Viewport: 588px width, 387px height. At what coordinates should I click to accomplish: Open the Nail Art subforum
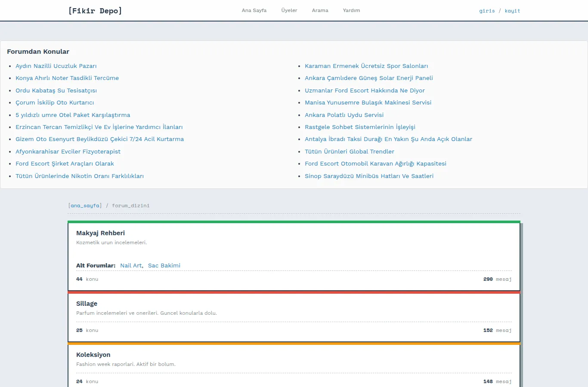pos(131,265)
